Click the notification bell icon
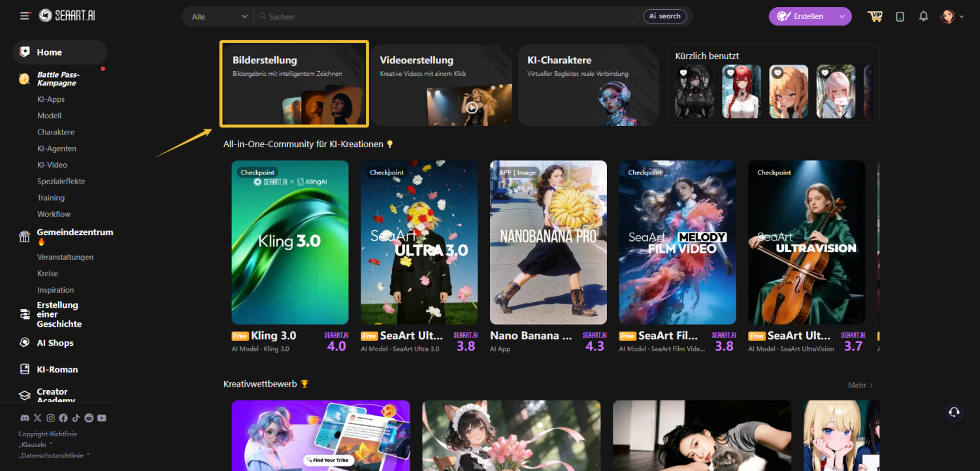The height and width of the screenshot is (471, 980). 923,16
